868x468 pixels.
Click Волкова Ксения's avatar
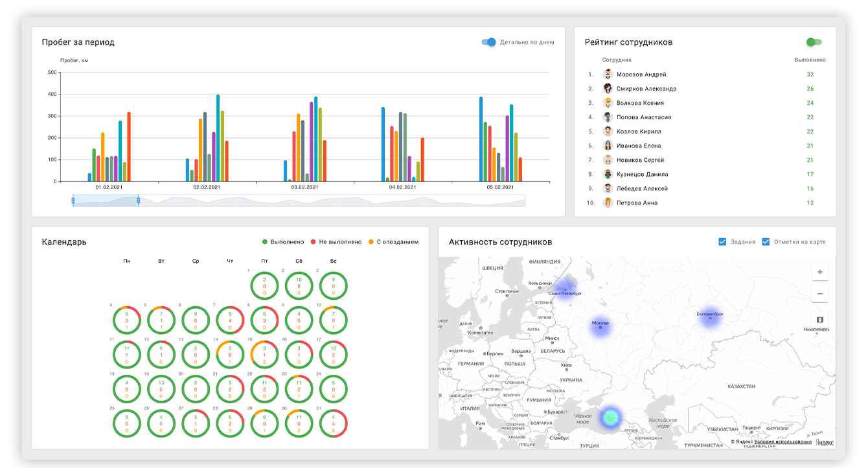point(608,103)
